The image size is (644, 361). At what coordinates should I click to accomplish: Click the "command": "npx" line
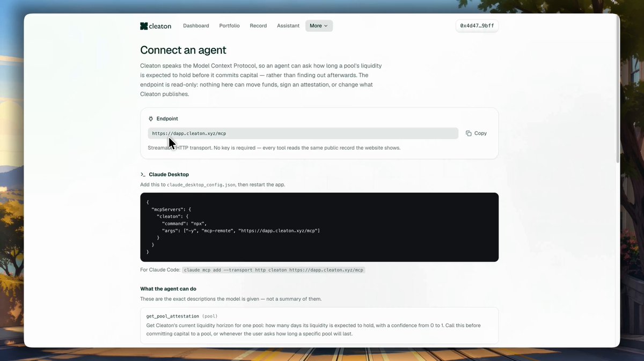184,223
